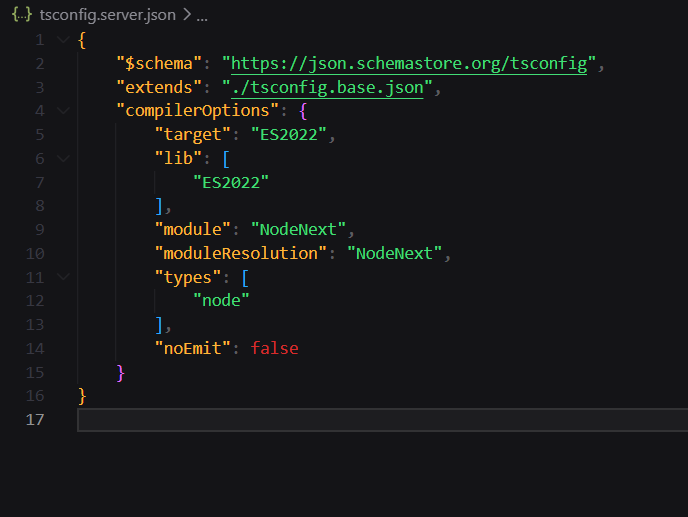Collapse the types array fold at line 11
688x517 pixels.
tap(64, 277)
